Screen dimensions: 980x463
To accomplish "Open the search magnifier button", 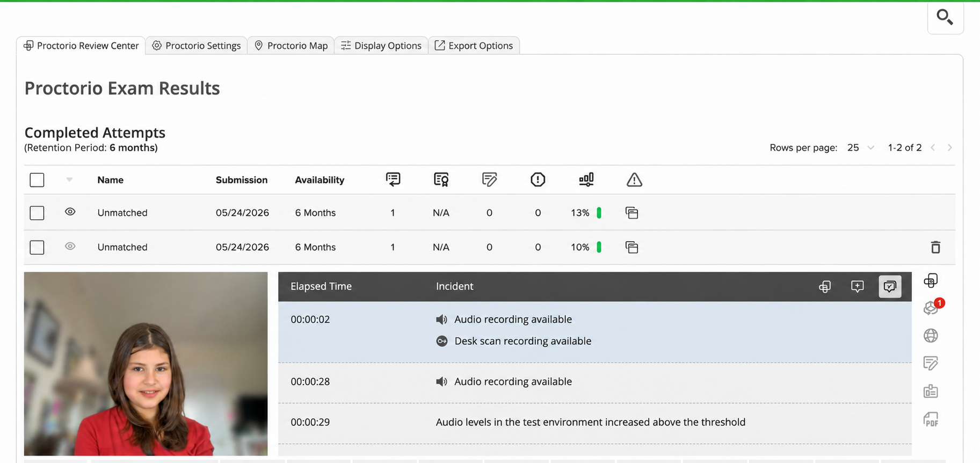I will click(945, 17).
